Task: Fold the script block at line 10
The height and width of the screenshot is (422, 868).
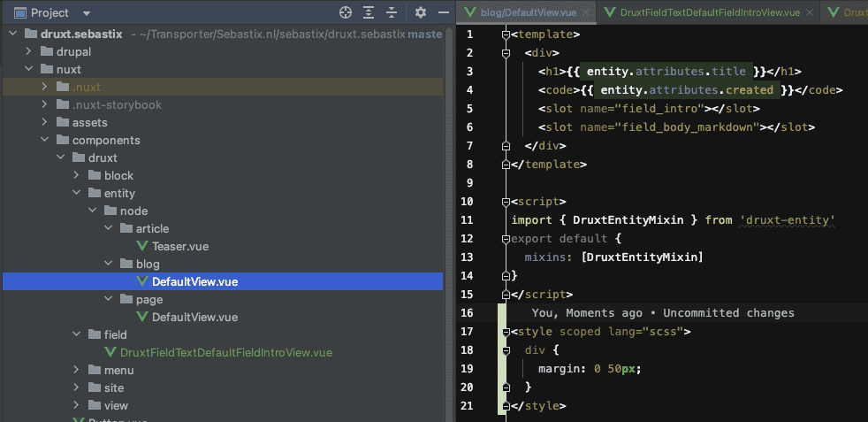Action: 505,202
